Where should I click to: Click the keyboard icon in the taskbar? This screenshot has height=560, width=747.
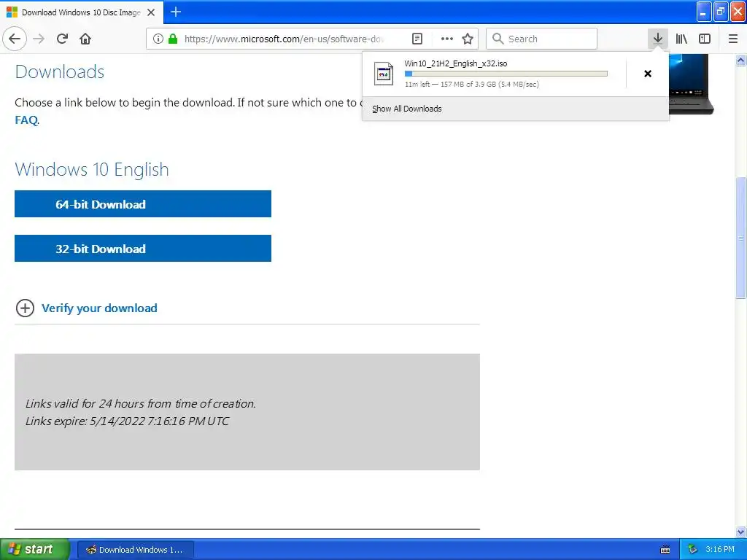pos(665,550)
